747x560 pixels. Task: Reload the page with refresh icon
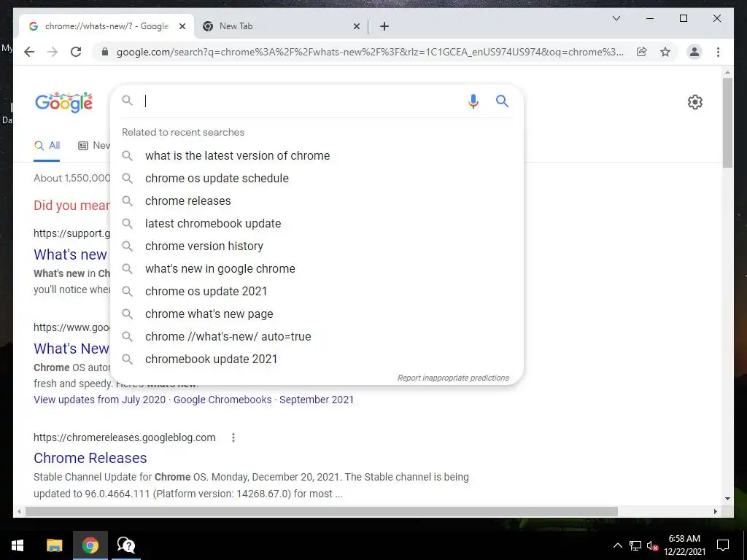coord(76,52)
